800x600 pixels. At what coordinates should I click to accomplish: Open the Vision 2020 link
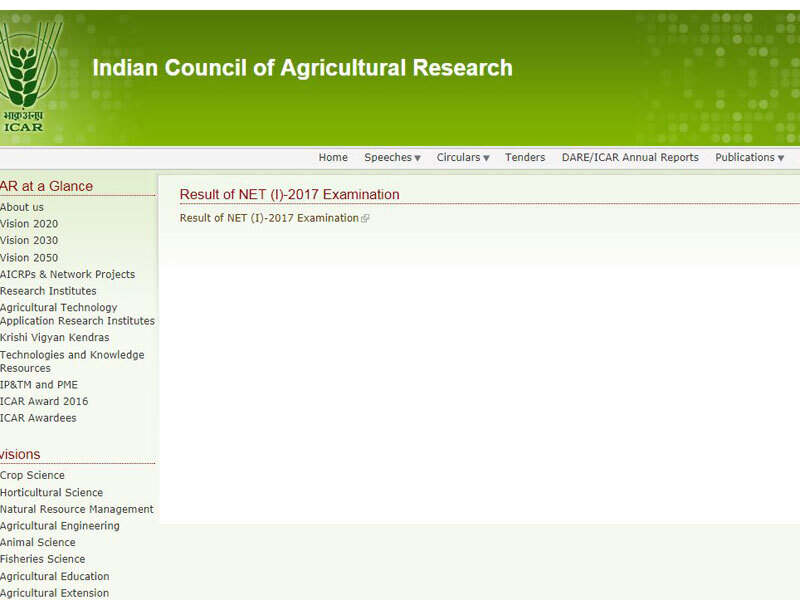(x=29, y=224)
